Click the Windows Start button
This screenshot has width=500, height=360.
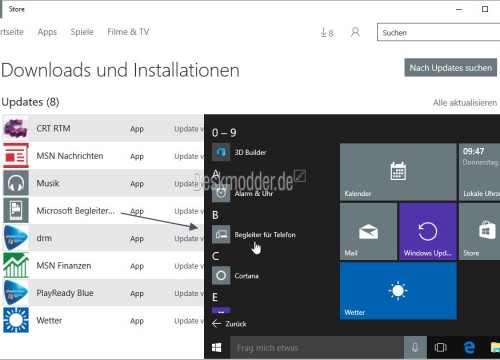click(x=217, y=348)
